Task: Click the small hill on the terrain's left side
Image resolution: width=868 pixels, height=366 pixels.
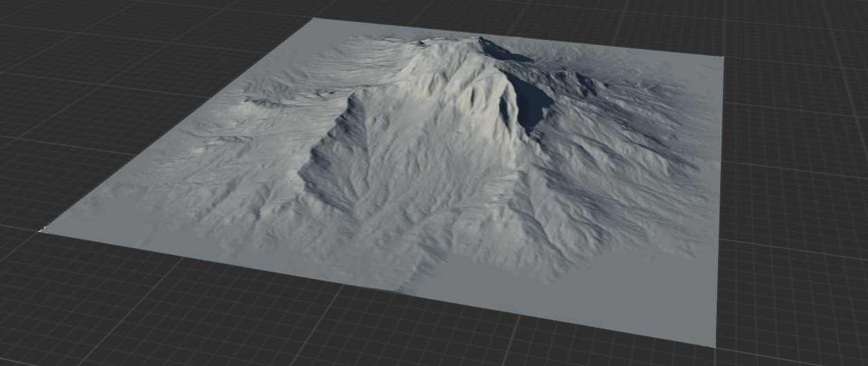Action: 256,104
